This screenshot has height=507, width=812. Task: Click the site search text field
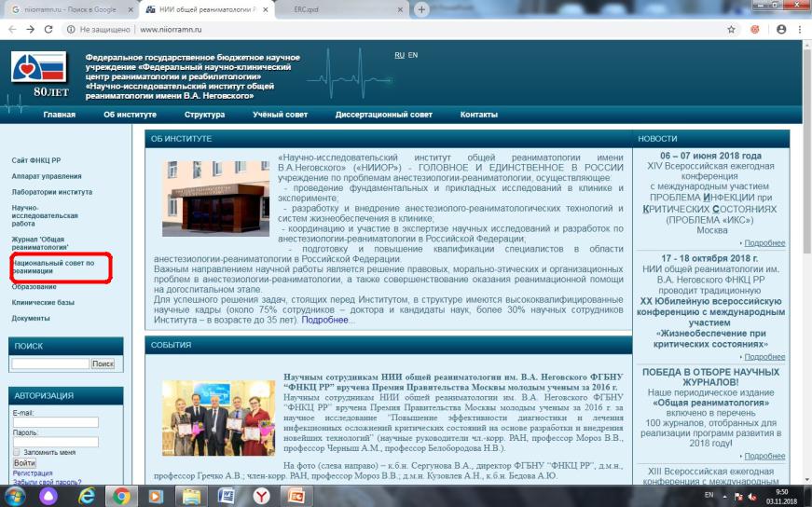pos(50,363)
